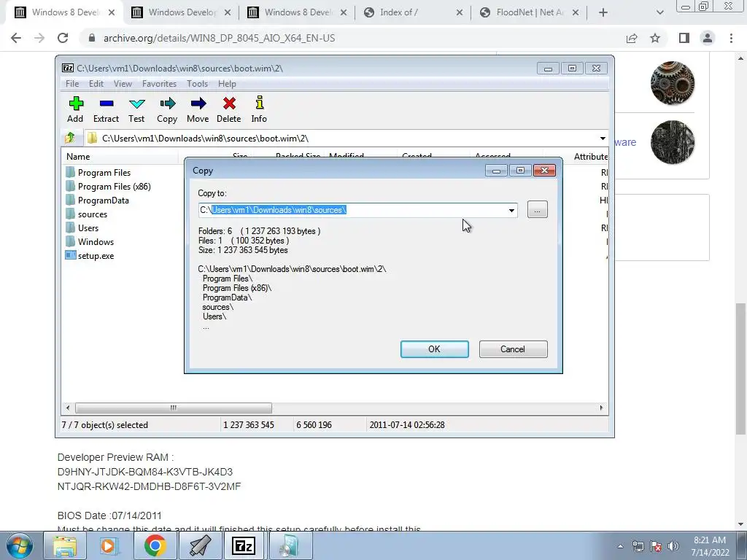Click the gears thumbnail image on the page

click(672, 83)
